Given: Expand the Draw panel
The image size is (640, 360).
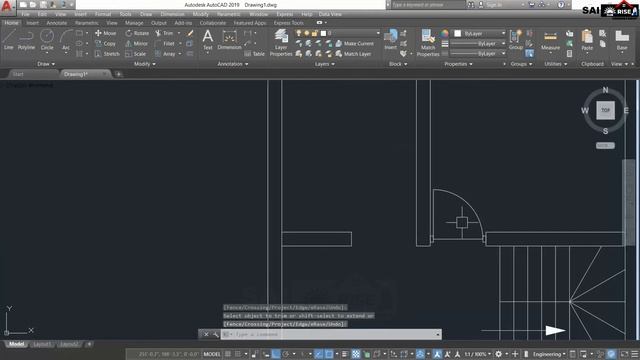Looking at the screenshot, I should coord(46,64).
